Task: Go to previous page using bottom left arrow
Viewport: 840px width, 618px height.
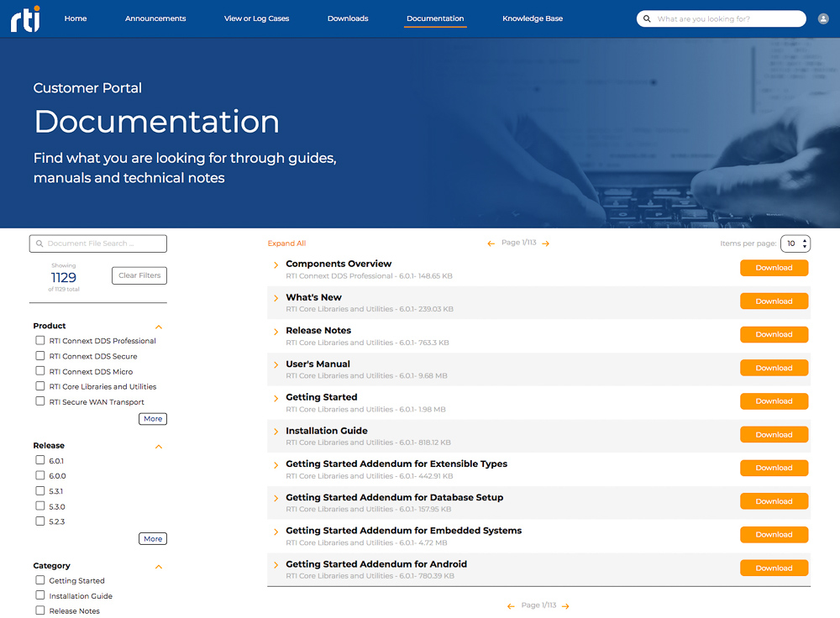Action: [x=511, y=606]
